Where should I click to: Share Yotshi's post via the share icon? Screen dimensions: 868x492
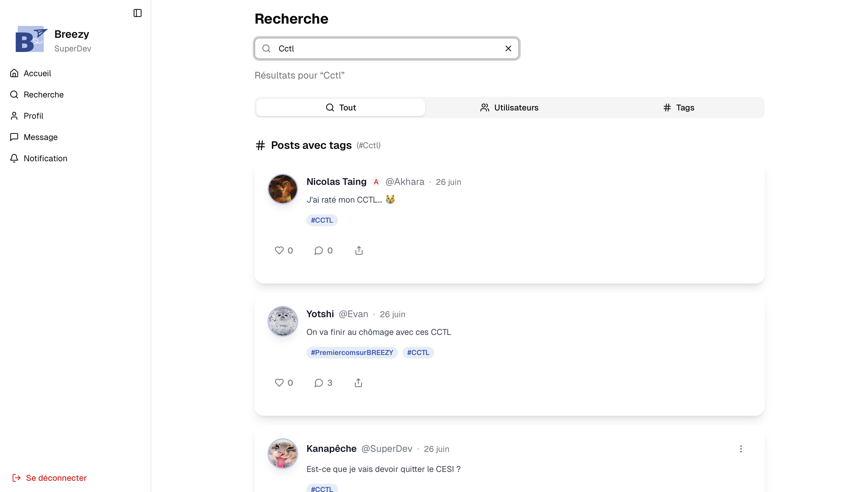tap(358, 382)
